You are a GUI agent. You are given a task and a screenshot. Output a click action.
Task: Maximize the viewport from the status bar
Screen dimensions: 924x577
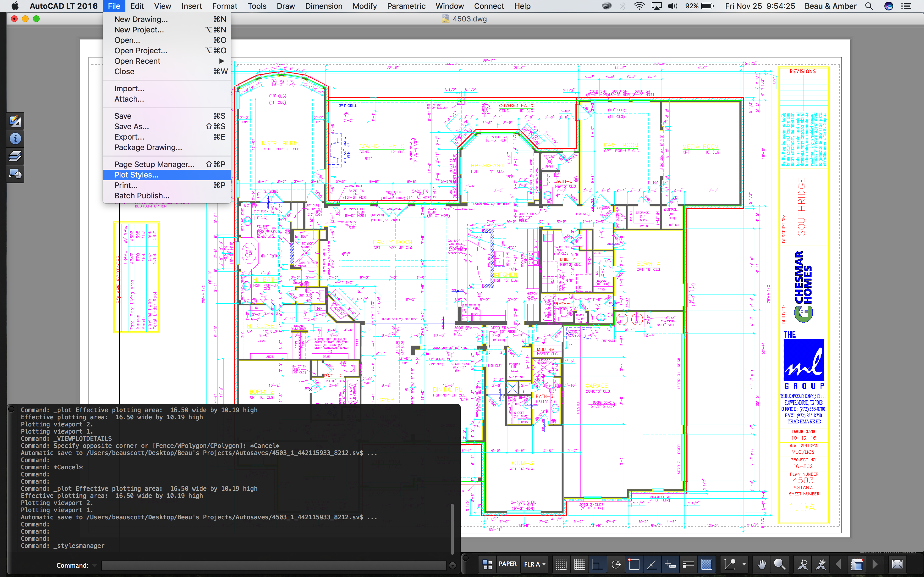click(857, 564)
